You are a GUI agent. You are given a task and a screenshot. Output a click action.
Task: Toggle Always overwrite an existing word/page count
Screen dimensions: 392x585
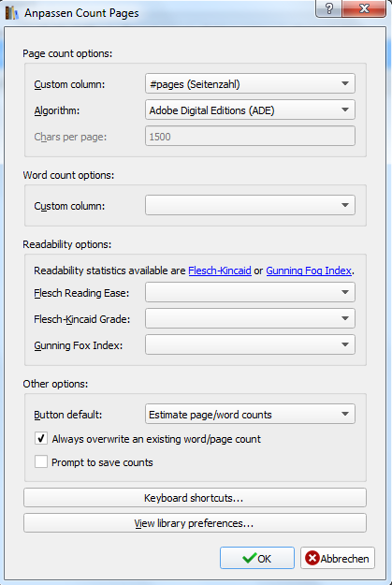[x=41, y=438]
